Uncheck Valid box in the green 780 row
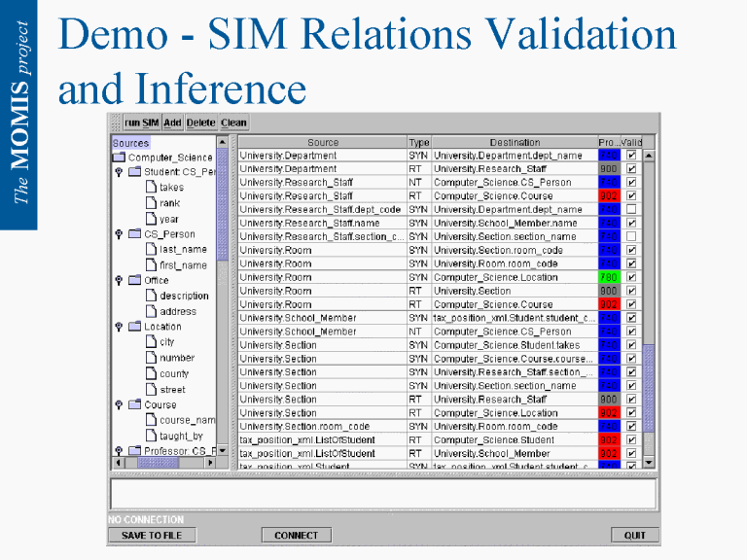The image size is (747, 560). coord(631,277)
